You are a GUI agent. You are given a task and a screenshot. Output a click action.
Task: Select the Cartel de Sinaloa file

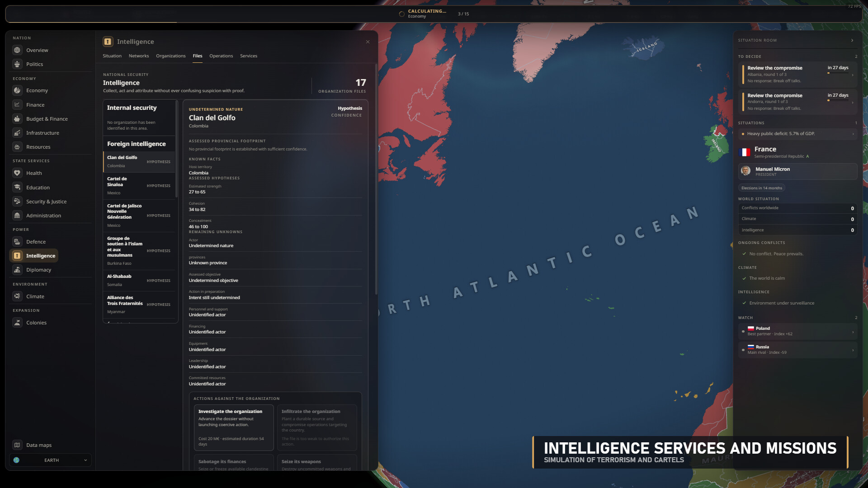coord(139,186)
